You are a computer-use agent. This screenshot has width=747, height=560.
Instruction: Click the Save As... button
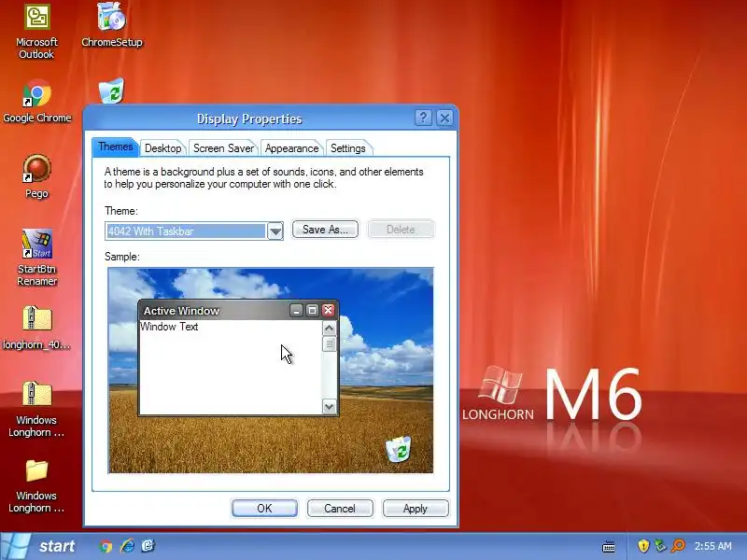click(x=325, y=230)
